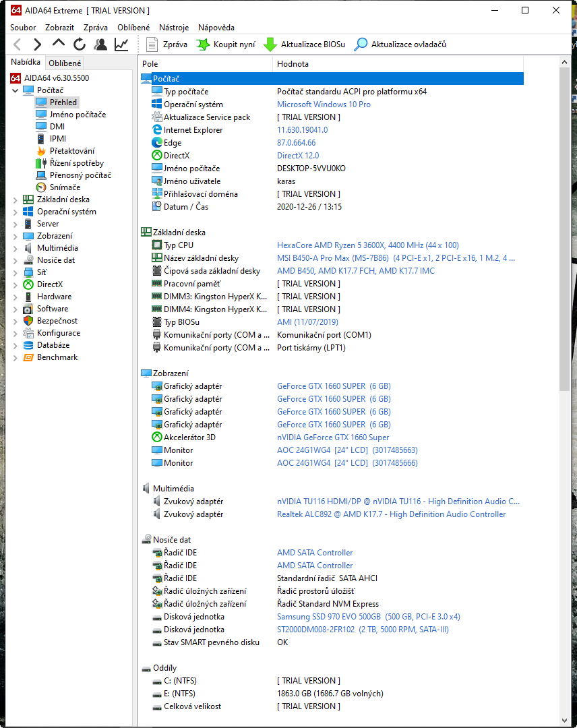The image size is (577, 728).
Task: Expand the Nosiče dat tree node
Action: point(15,260)
